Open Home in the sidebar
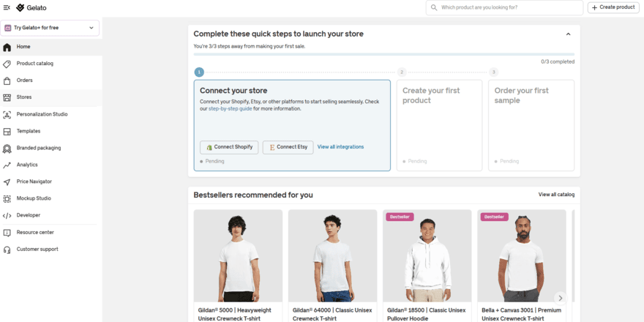 51,47
